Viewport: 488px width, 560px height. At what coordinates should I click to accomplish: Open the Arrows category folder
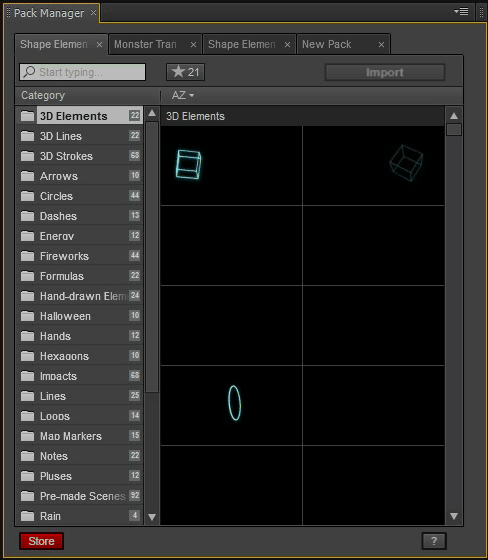pos(80,176)
